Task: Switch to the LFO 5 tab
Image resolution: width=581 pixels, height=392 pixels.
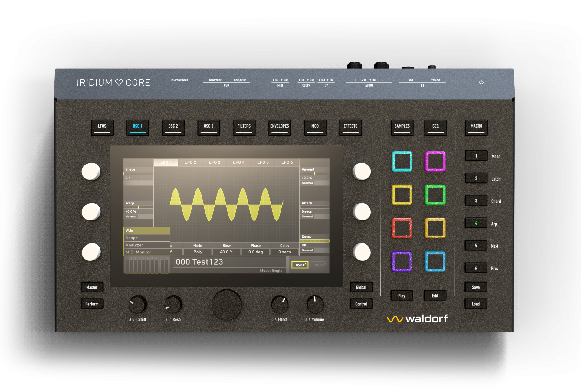Action: click(263, 162)
